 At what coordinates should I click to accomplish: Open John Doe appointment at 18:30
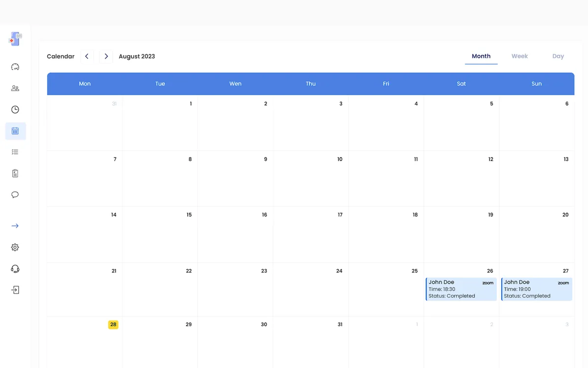click(x=461, y=289)
